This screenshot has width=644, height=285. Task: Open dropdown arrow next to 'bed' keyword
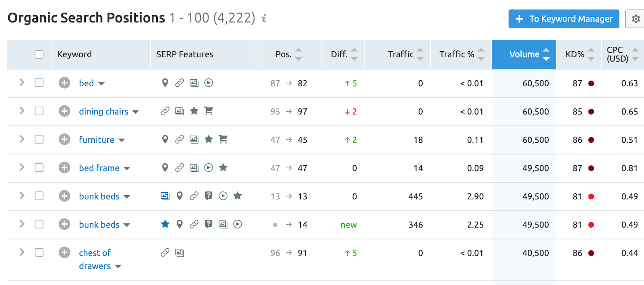[101, 84]
